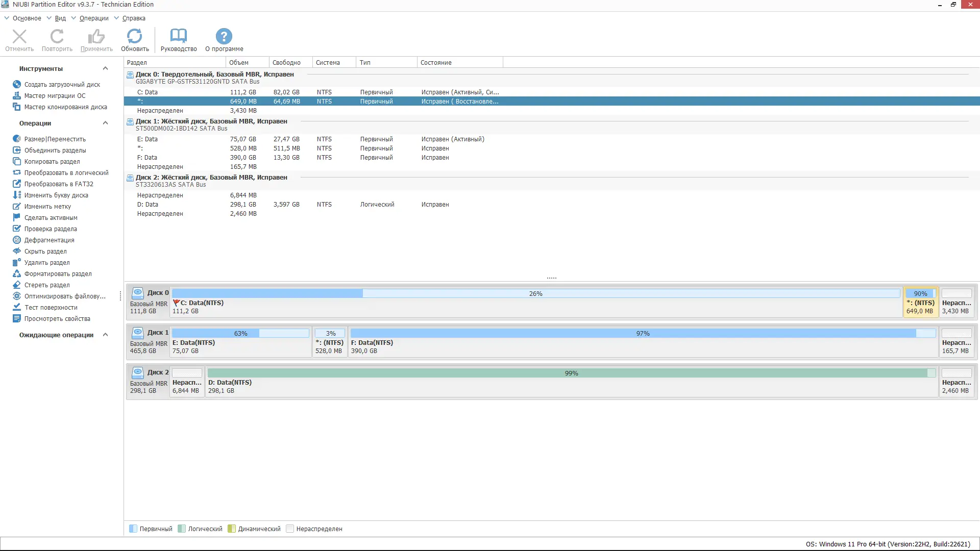Collapse the Операции section
The image size is (980, 551).
click(105, 123)
